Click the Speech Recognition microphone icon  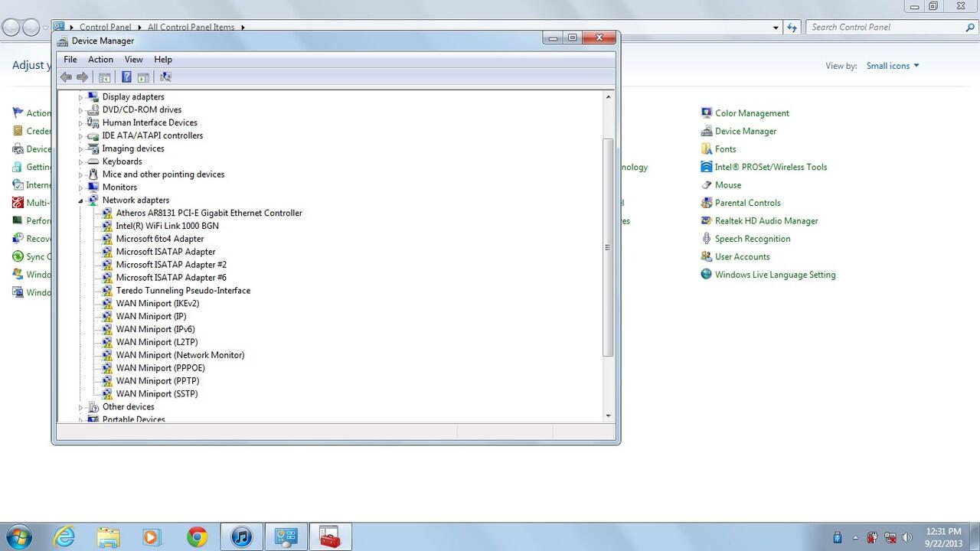point(707,238)
